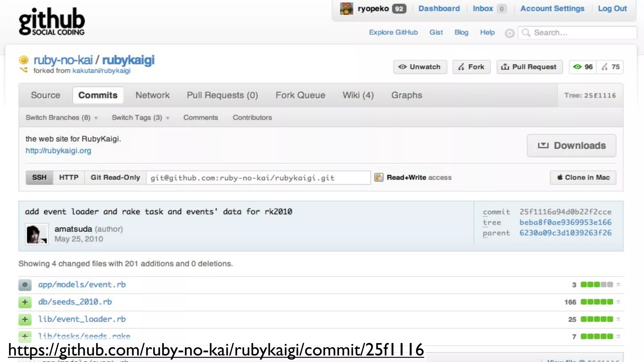Select the Commits tab
The height and width of the screenshot is (362, 644).
(98, 95)
